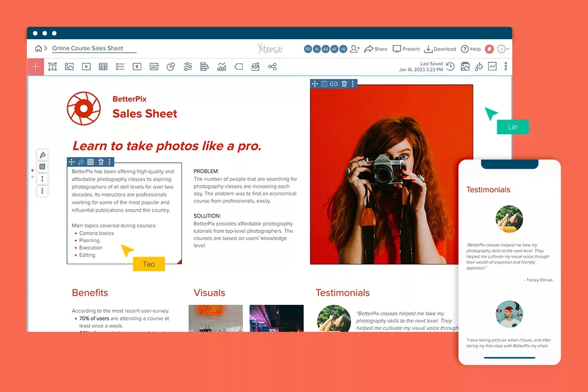This screenshot has height=392, width=588.
Task: Insert a table module
Action: tap(103, 67)
